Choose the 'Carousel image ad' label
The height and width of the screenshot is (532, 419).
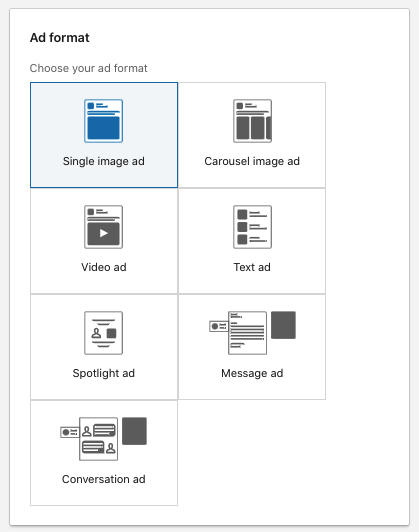coord(252,161)
